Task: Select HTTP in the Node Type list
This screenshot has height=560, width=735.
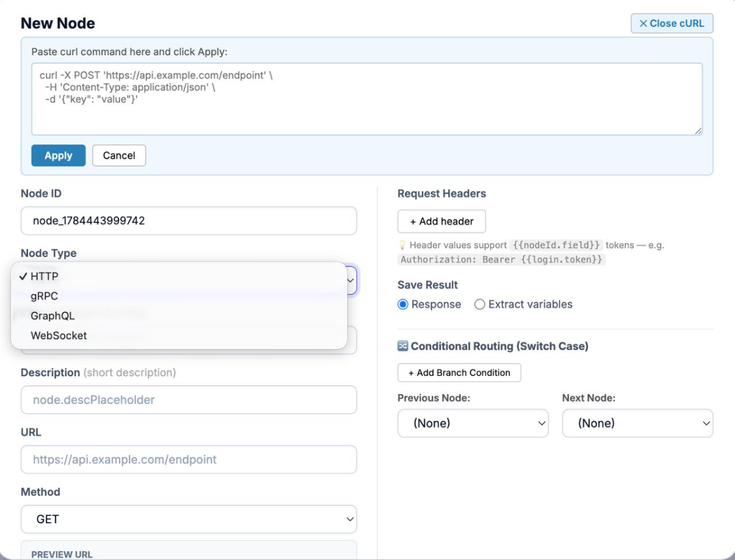Action: pos(179,276)
